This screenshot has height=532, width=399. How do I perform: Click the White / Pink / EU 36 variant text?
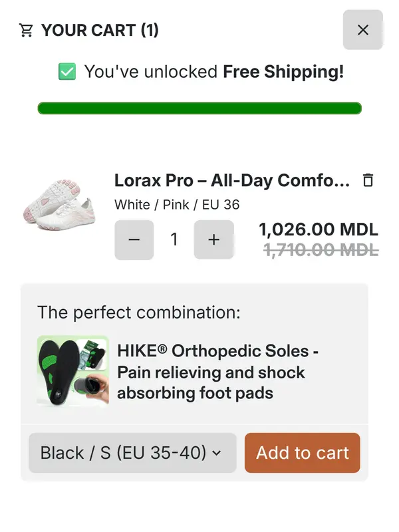177,204
